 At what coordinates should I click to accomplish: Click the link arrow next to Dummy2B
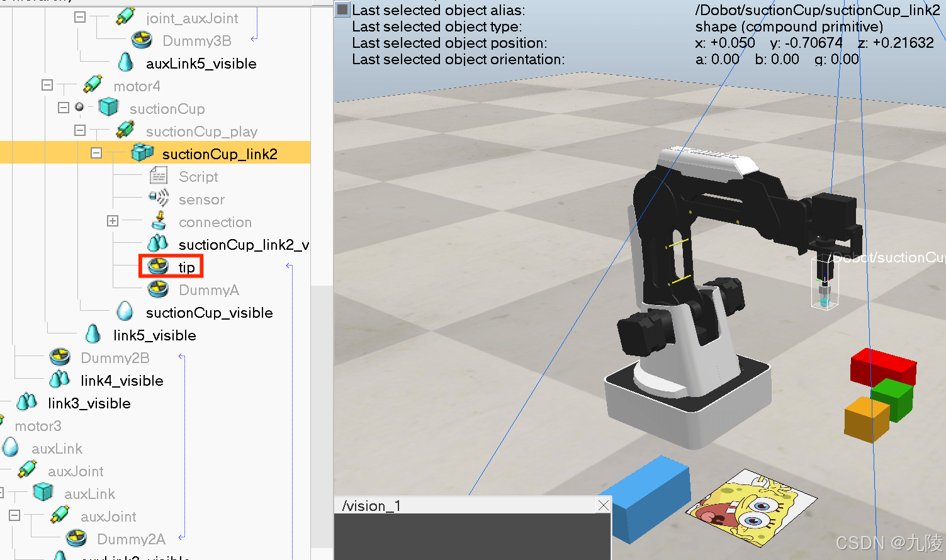[x=181, y=357]
